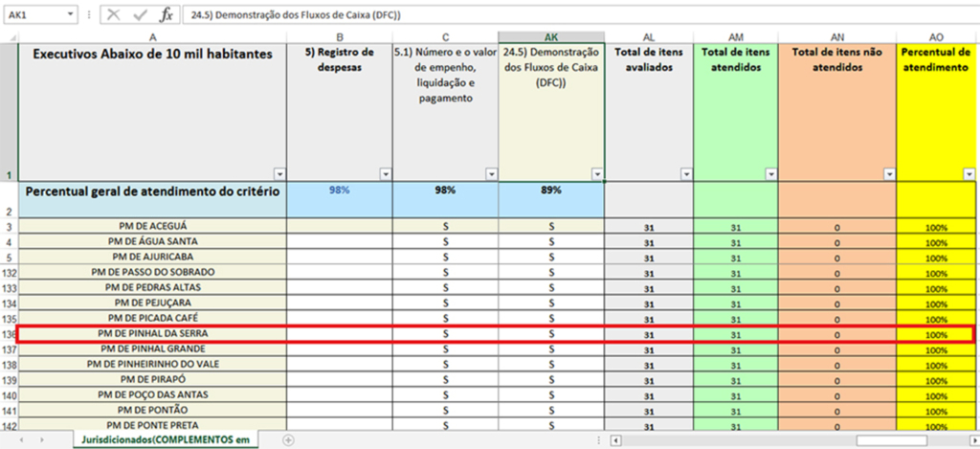Select column AM header
Screen dimensions: 980x449
(x=736, y=37)
